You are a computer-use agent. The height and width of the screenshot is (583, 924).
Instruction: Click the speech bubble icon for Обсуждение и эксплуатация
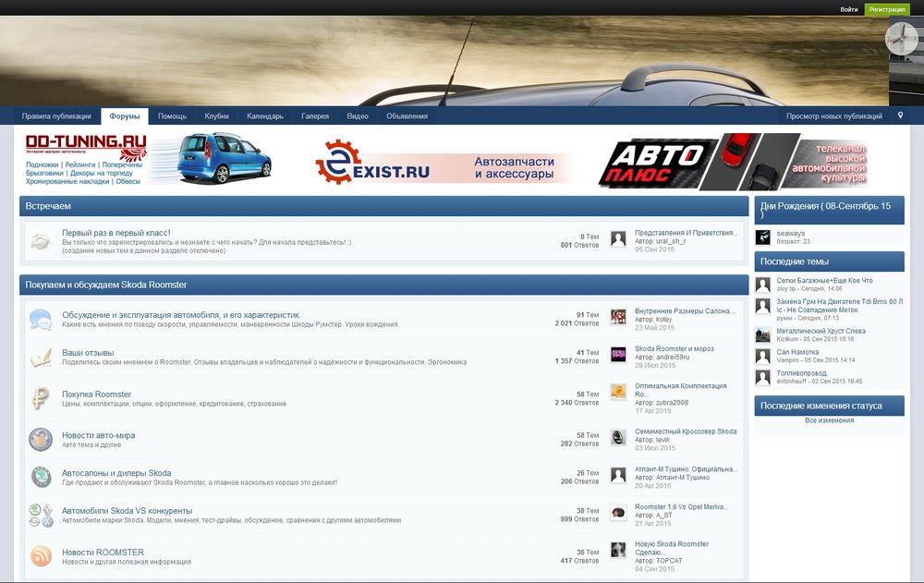pos(41,319)
